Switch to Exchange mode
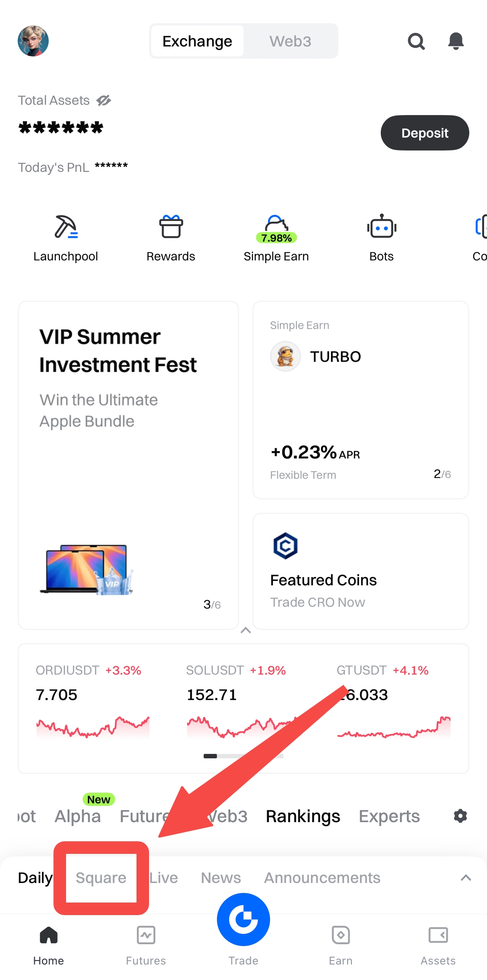Image resolution: width=487 pixels, height=980 pixels. [197, 41]
